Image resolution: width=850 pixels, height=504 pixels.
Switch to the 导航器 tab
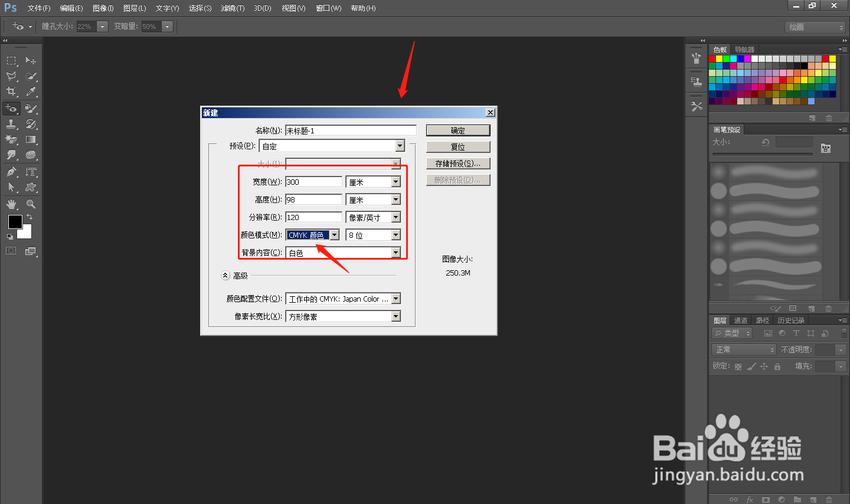coord(744,50)
